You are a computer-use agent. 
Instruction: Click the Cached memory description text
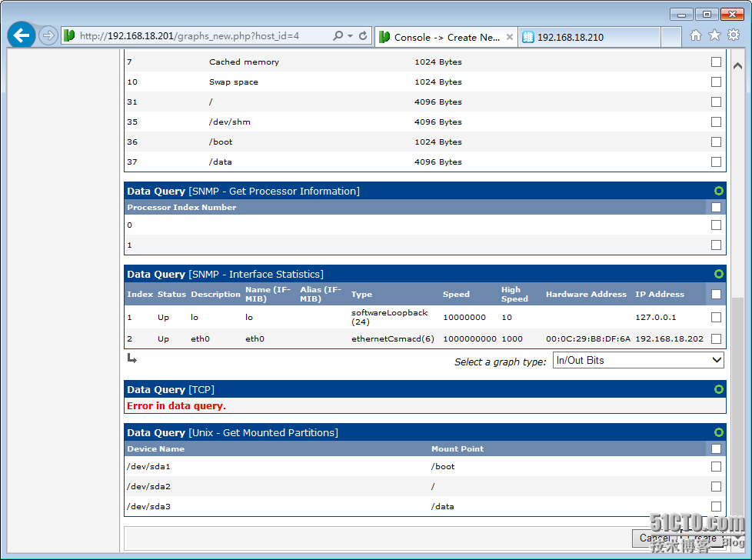coord(244,62)
